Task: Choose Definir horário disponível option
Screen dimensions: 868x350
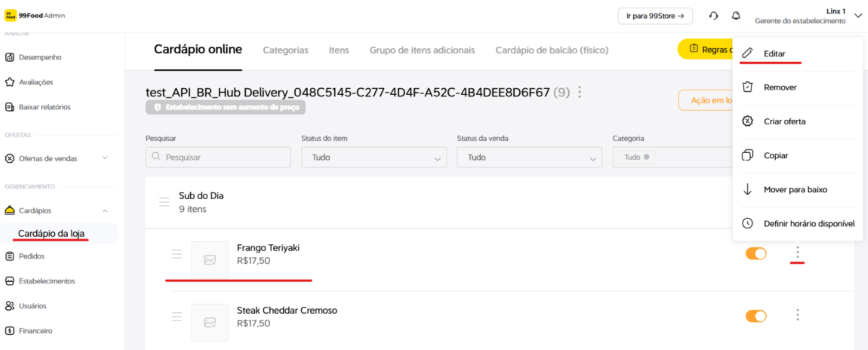Action: tap(797, 223)
